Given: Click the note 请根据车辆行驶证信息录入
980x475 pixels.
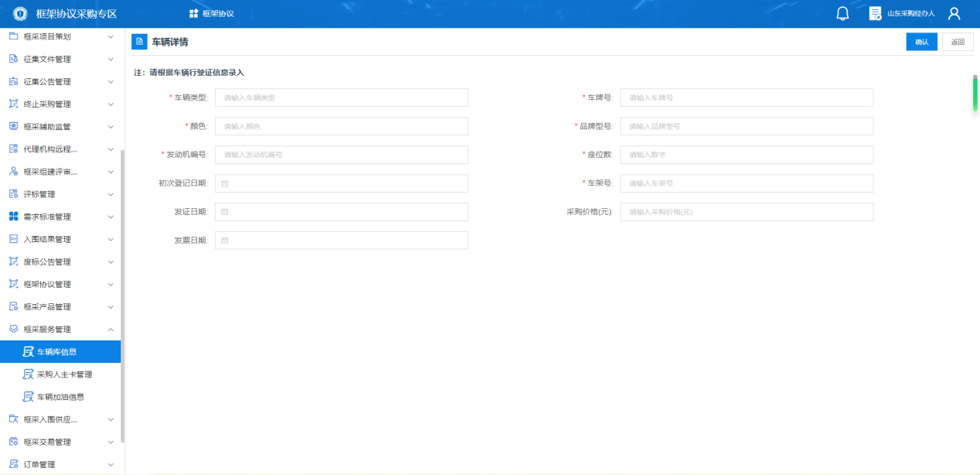Looking at the screenshot, I should pyautogui.click(x=196, y=72).
